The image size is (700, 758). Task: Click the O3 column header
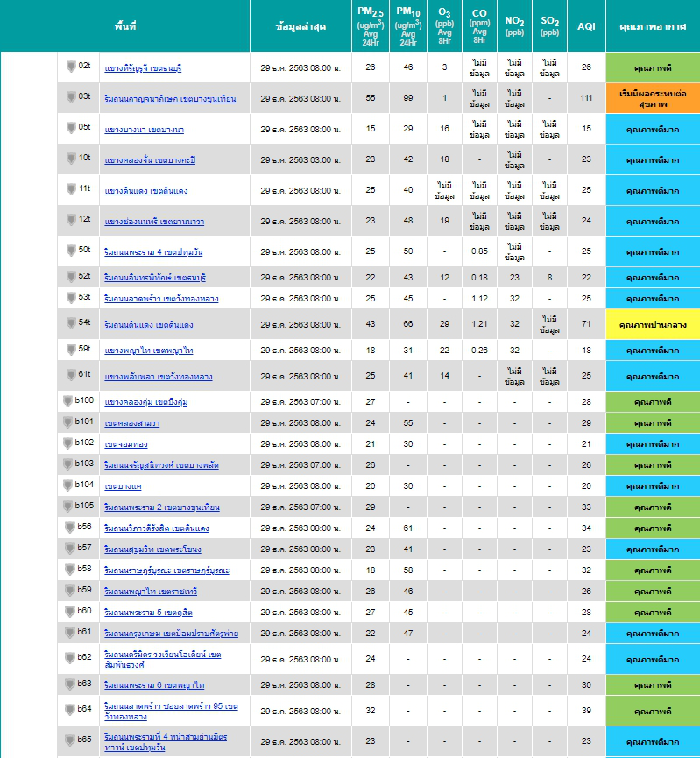point(444,26)
